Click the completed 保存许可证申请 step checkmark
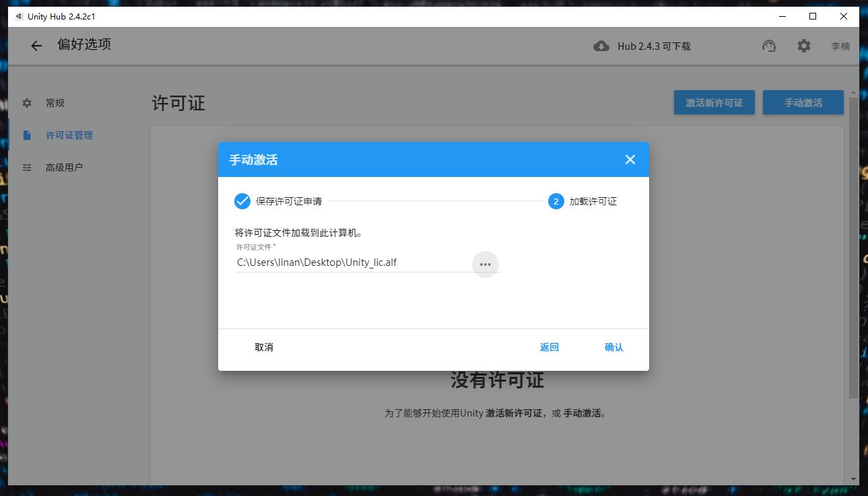This screenshot has width=868, height=496. [243, 201]
